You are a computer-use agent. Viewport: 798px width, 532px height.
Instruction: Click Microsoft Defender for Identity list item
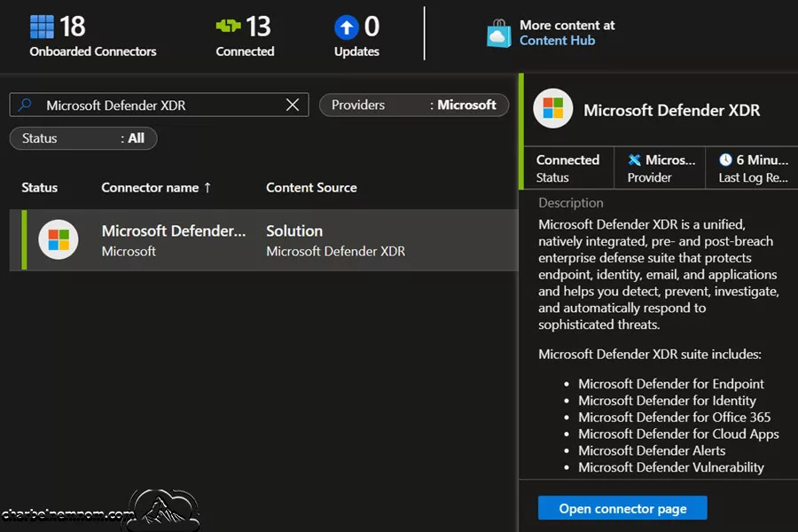click(x=667, y=401)
